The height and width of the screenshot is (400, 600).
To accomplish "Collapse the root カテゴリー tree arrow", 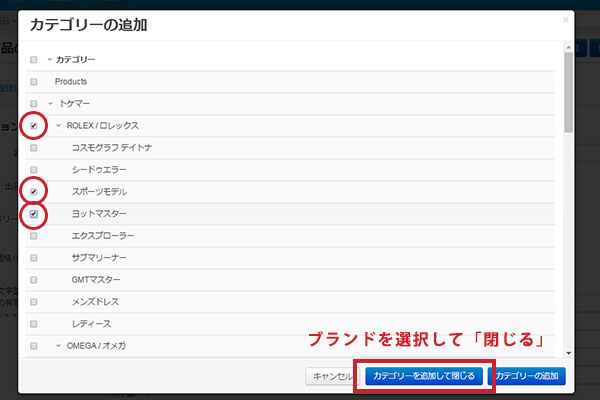I will [x=49, y=60].
